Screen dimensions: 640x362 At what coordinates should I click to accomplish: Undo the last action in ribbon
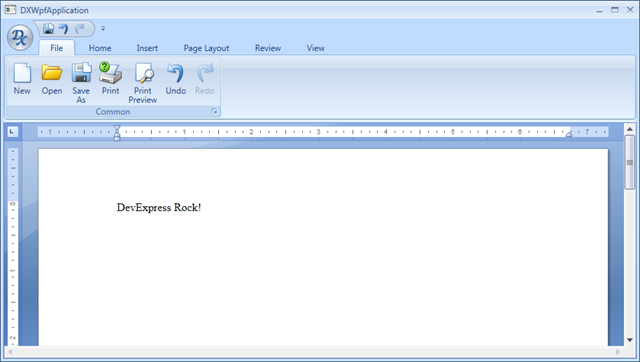click(176, 79)
